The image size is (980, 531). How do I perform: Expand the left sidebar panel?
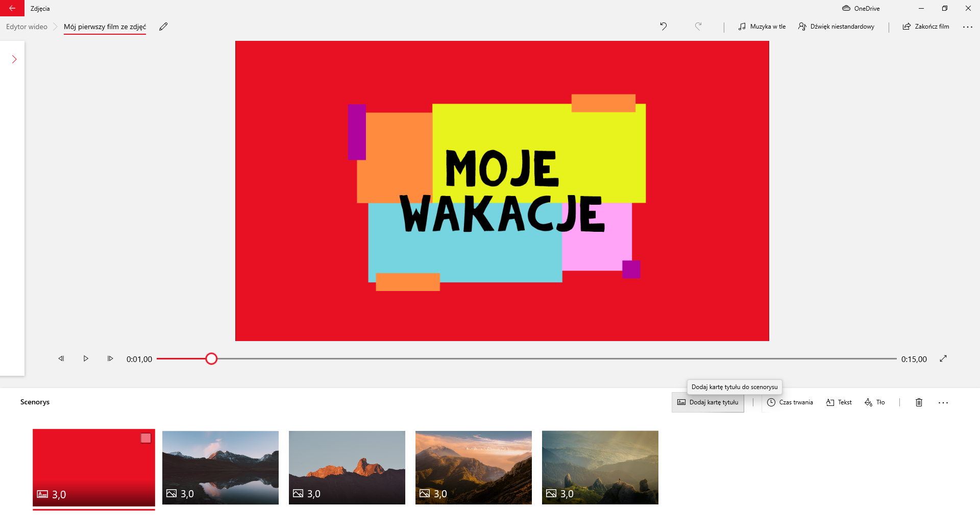[x=13, y=59]
